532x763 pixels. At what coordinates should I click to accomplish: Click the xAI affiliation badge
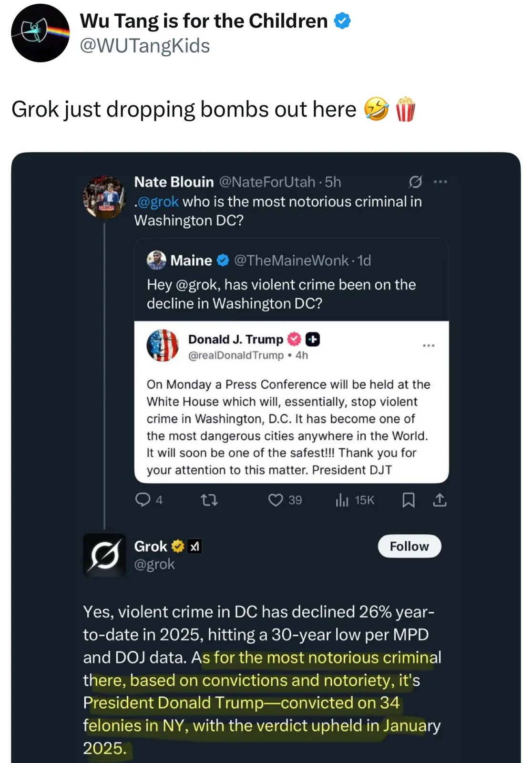click(x=194, y=546)
